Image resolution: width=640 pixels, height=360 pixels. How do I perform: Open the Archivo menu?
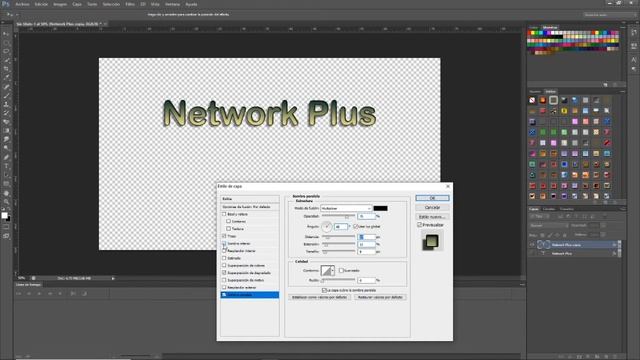pos(22,4)
